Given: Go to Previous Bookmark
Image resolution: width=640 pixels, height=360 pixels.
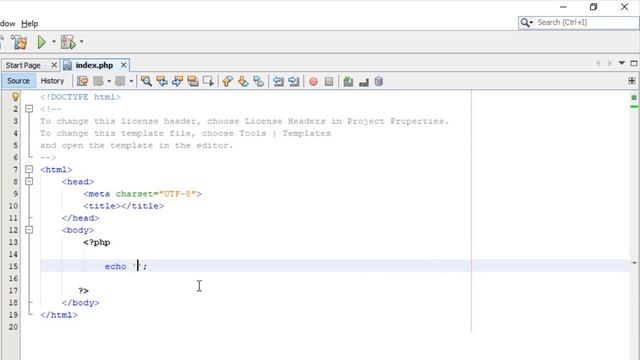Looking at the screenshot, I should click(228, 81).
